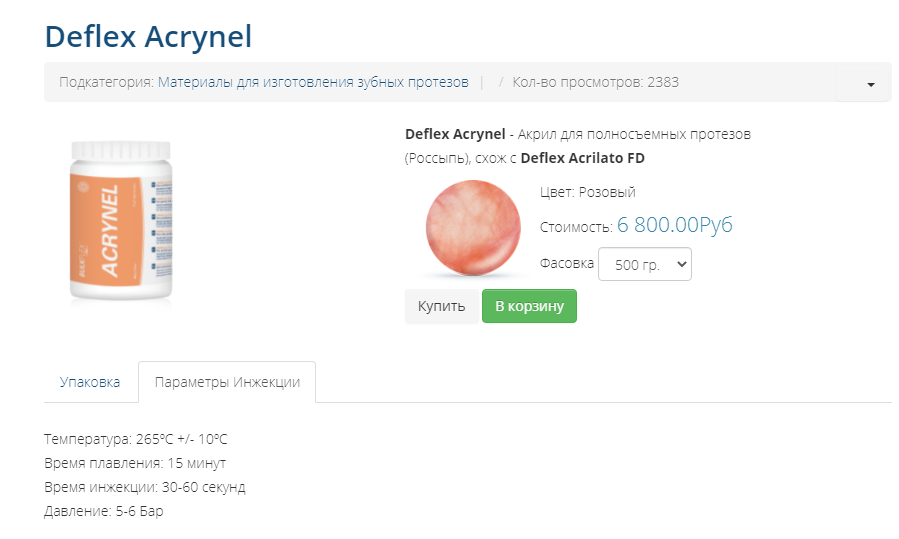The height and width of the screenshot is (539, 899).
Task: Click the Подкатегория label
Action: pos(107,82)
